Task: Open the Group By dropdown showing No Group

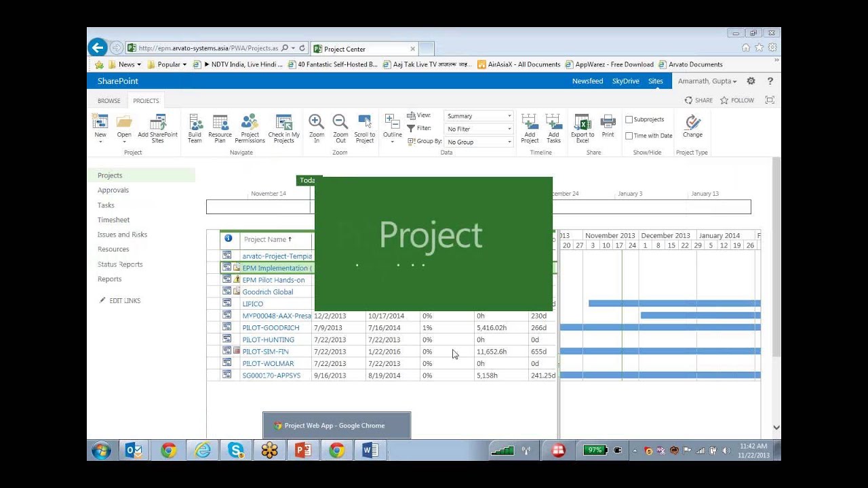Action: coord(479,142)
